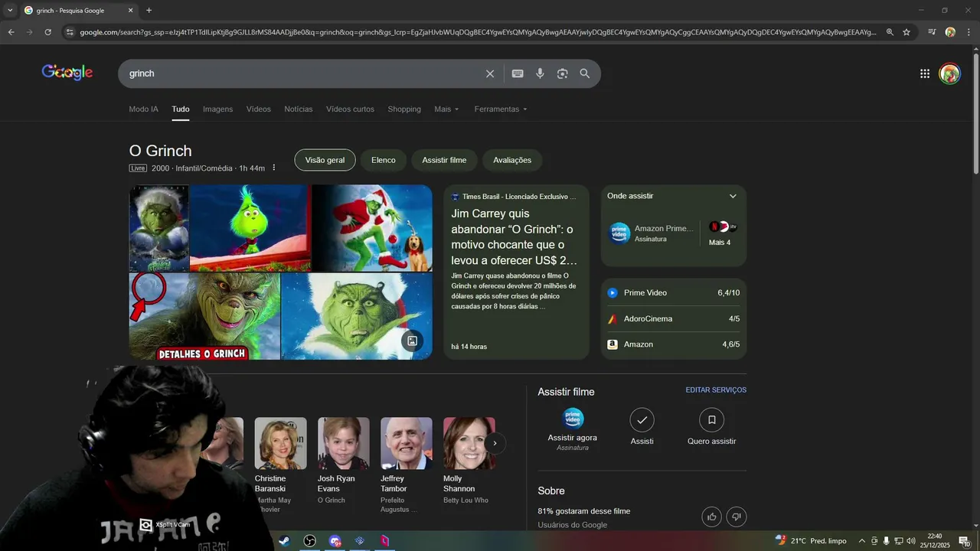This screenshot has height=551, width=980.
Task: Open the Amazon 4,6/5 rating
Action: pyautogui.click(x=674, y=344)
